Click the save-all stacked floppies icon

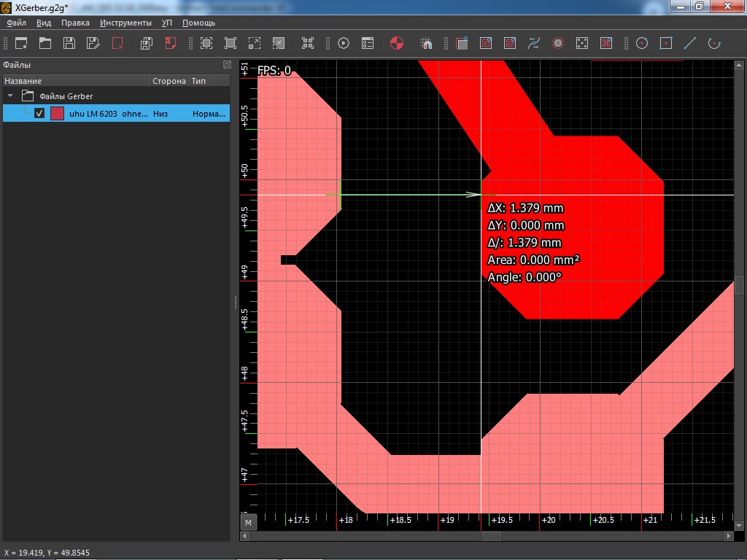click(x=146, y=43)
